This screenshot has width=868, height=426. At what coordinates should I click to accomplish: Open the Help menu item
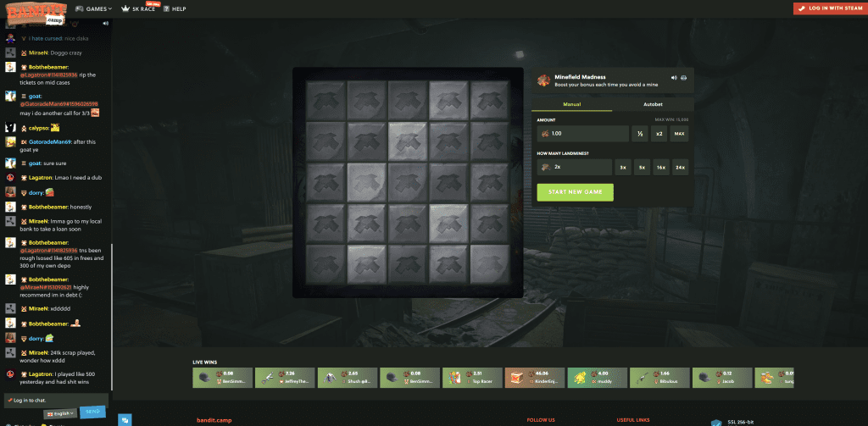coord(175,8)
